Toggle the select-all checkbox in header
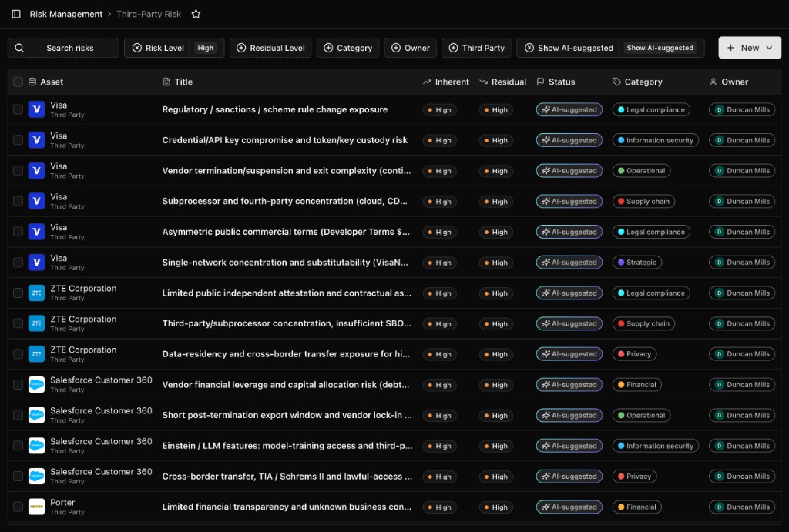Image resolution: width=789 pixels, height=532 pixels. pos(18,82)
